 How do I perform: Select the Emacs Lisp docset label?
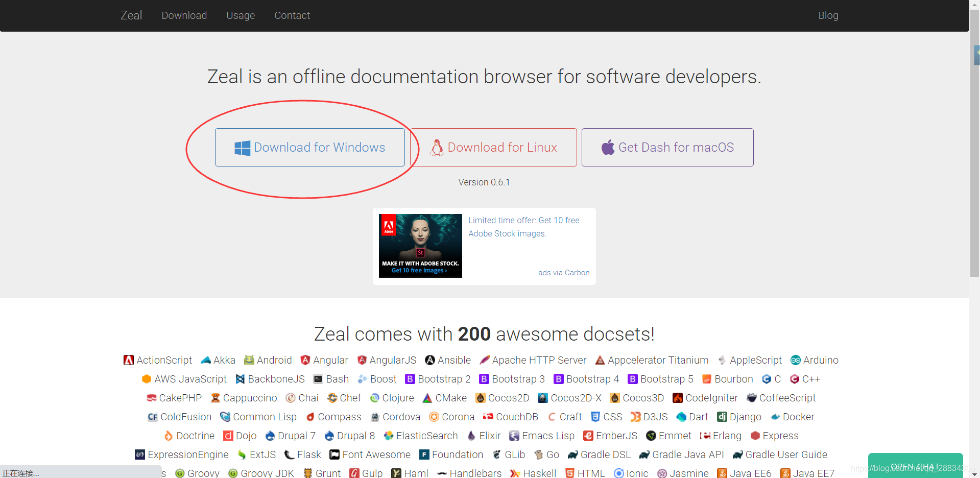click(x=548, y=436)
